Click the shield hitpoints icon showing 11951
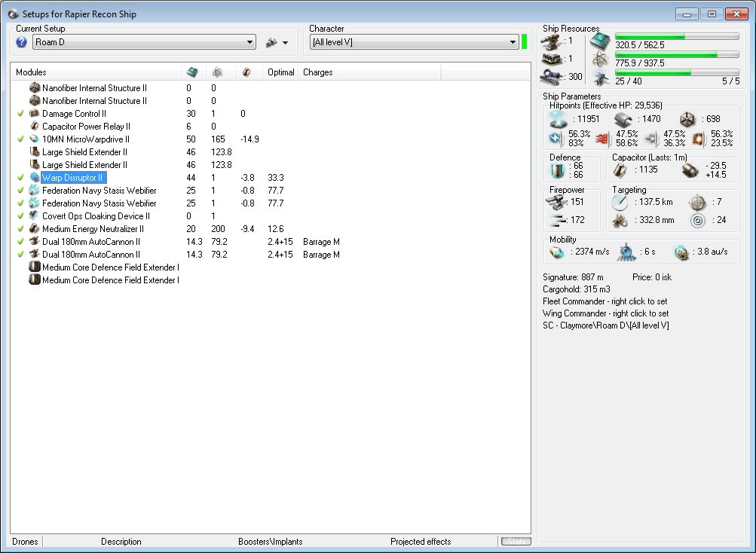Viewport: 756px width, 553px height. tap(558, 119)
